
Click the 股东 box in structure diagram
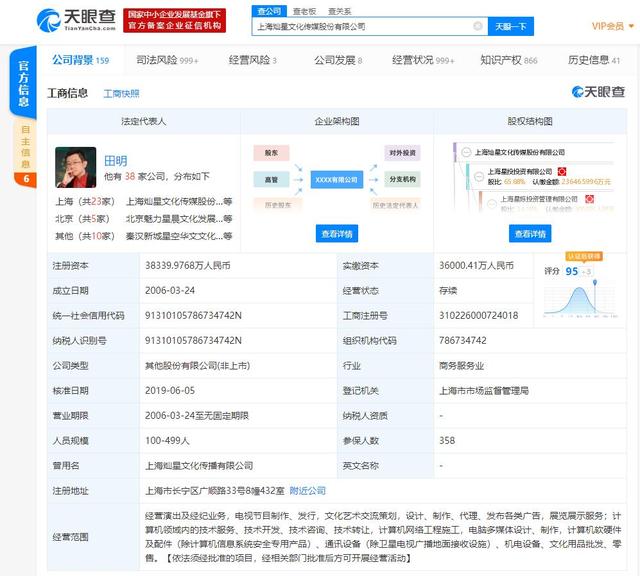271,153
